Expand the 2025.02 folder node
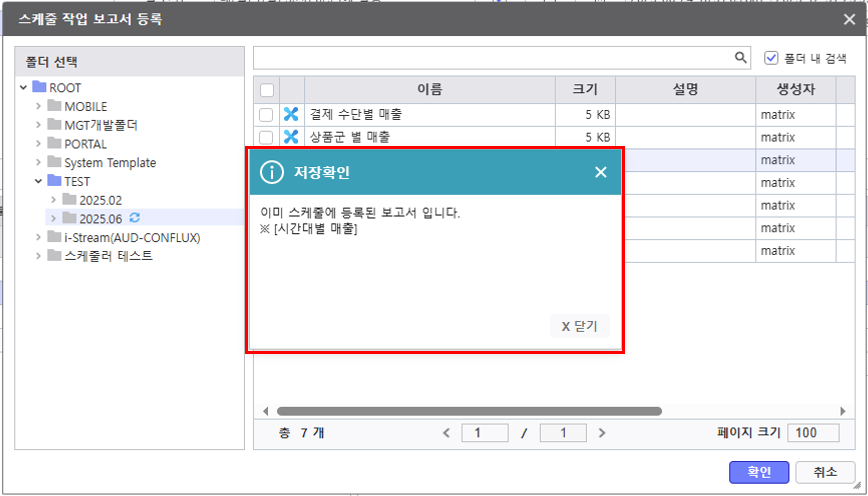 53,200
